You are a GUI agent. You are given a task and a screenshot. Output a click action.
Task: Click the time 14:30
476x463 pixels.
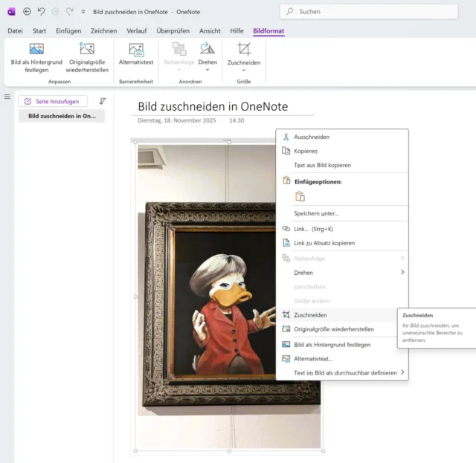pyautogui.click(x=237, y=120)
